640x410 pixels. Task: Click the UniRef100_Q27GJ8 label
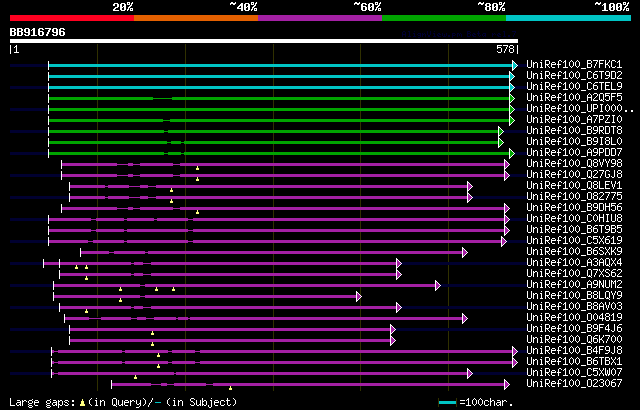tap(574, 175)
